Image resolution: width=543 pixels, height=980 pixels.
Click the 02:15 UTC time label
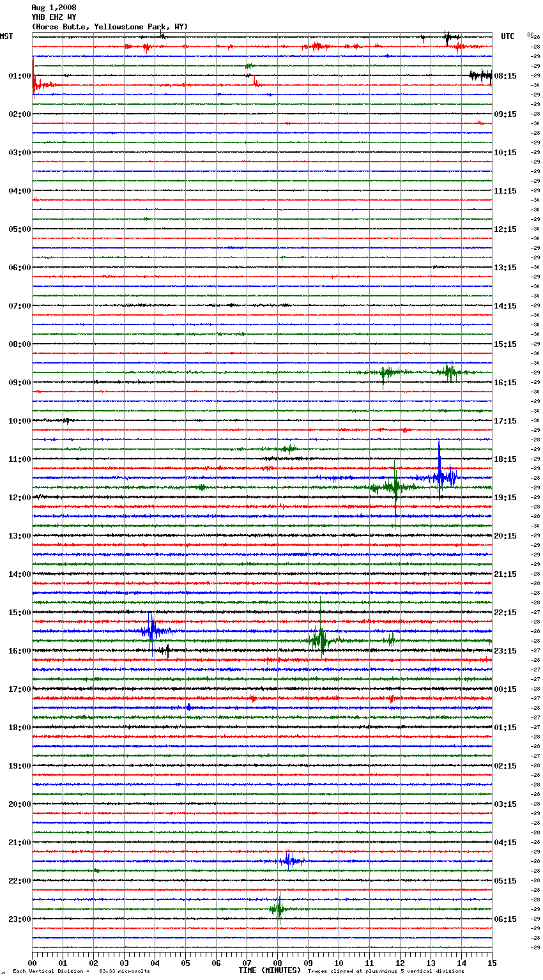pyautogui.click(x=505, y=766)
